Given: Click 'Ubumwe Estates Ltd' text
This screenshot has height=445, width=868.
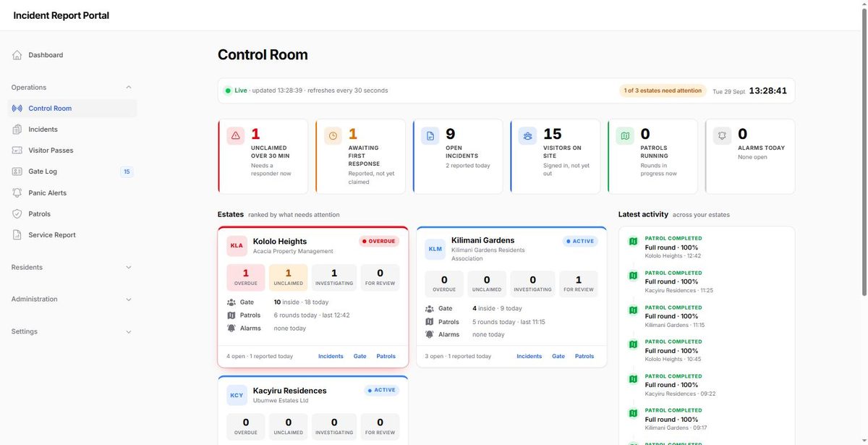Looking at the screenshot, I should point(281,401).
